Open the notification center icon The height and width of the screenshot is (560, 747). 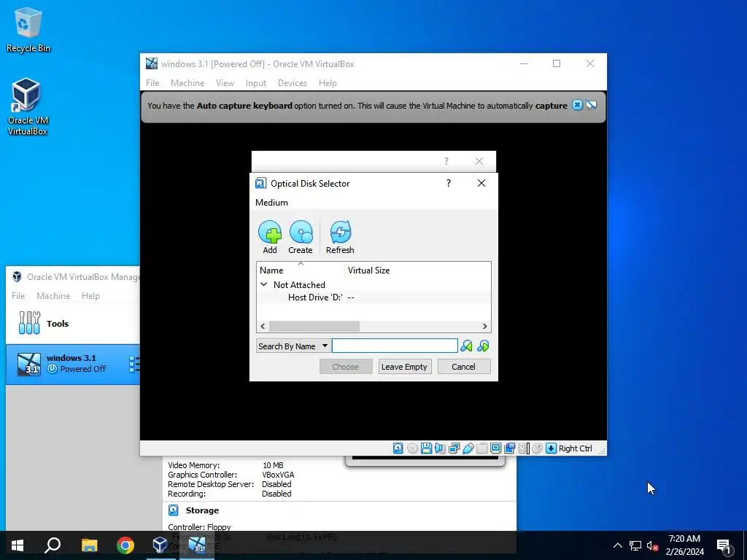[724, 546]
